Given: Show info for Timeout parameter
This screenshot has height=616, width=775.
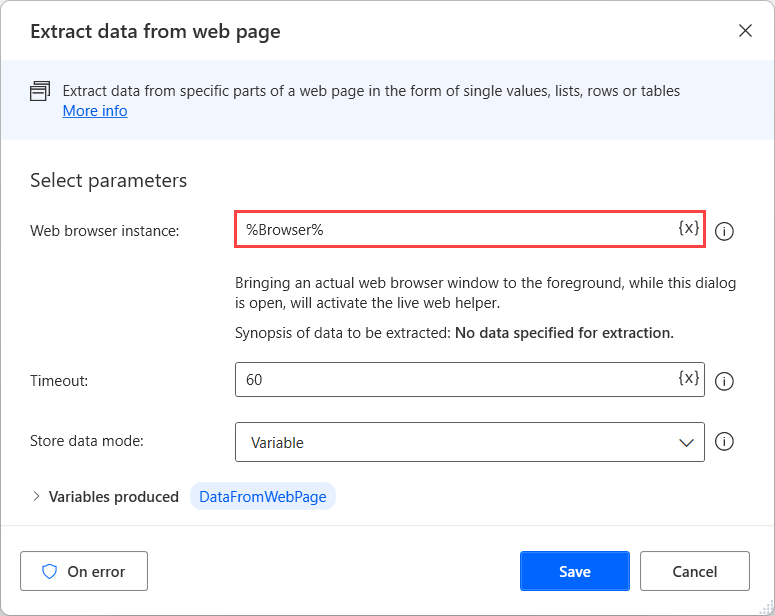Looking at the screenshot, I should point(724,381).
